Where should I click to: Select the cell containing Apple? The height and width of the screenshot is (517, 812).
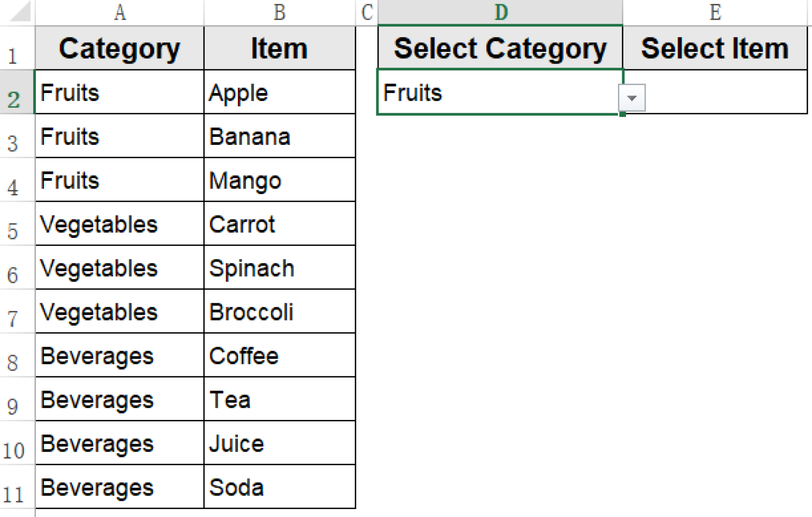pos(279,91)
